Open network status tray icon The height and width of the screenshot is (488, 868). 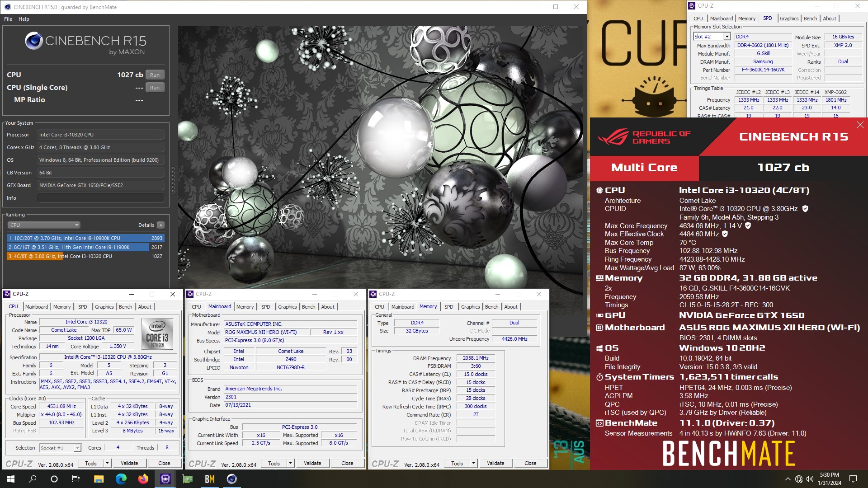[799, 479]
